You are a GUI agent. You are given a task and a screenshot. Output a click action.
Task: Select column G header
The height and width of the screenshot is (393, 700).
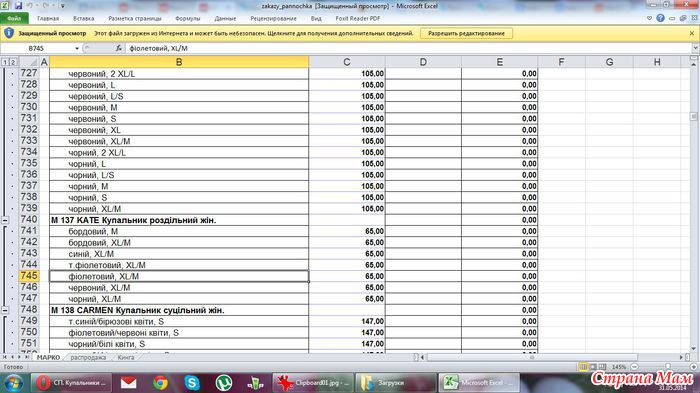click(x=609, y=62)
